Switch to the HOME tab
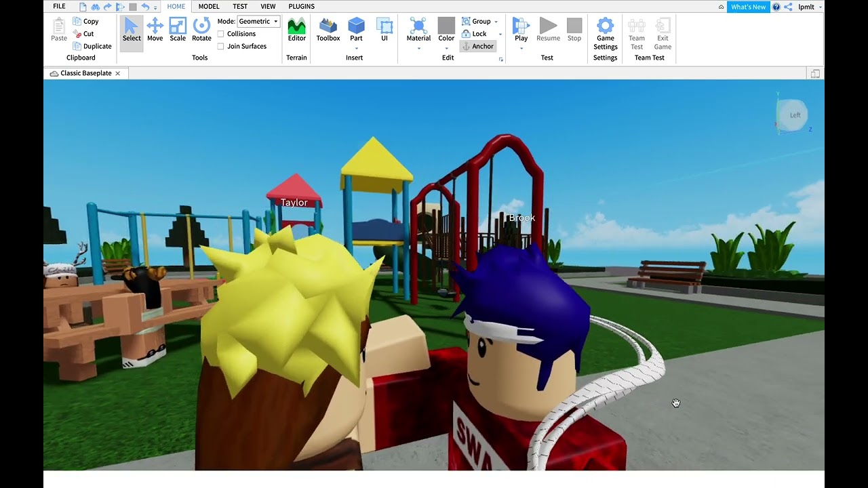Viewport: 868px width, 488px height. point(176,7)
